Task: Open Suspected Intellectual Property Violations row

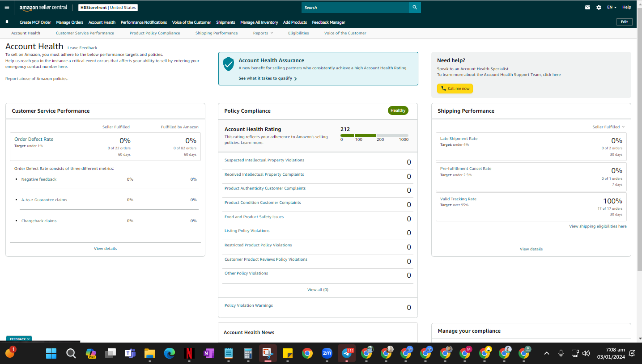Action: tap(318, 162)
